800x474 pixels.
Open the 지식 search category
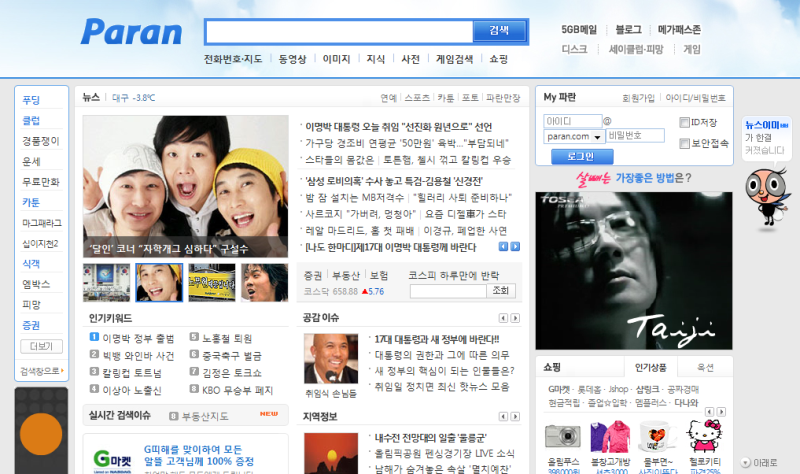pyautogui.click(x=376, y=59)
